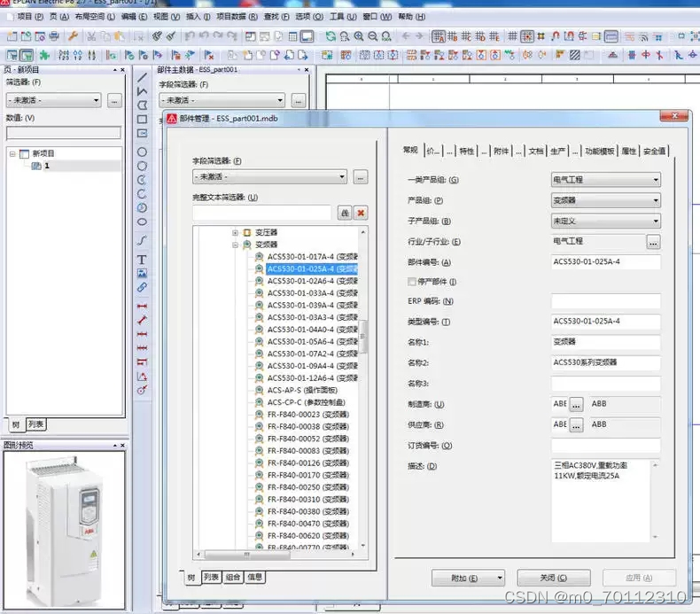700x614 pixels.
Task: Select the Polyline drawing tool
Action: [142, 91]
